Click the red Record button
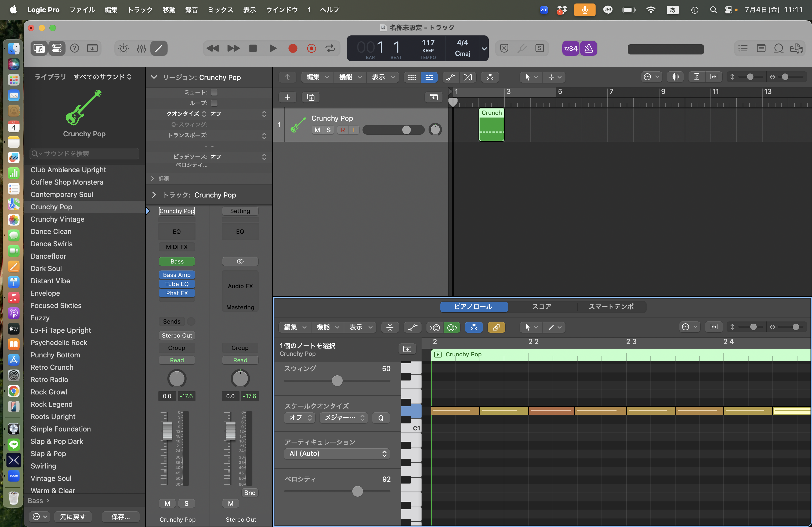 tap(292, 48)
